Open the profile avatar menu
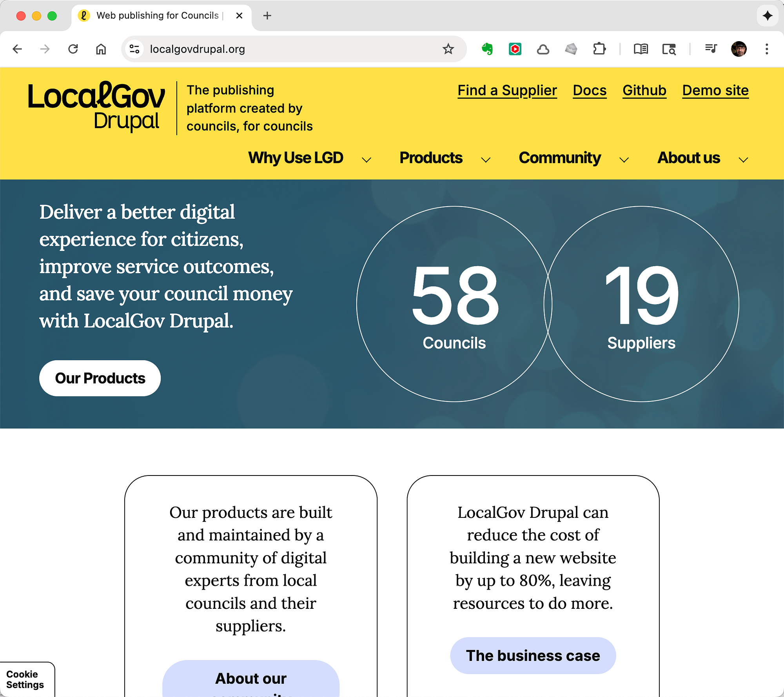 click(x=739, y=49)
